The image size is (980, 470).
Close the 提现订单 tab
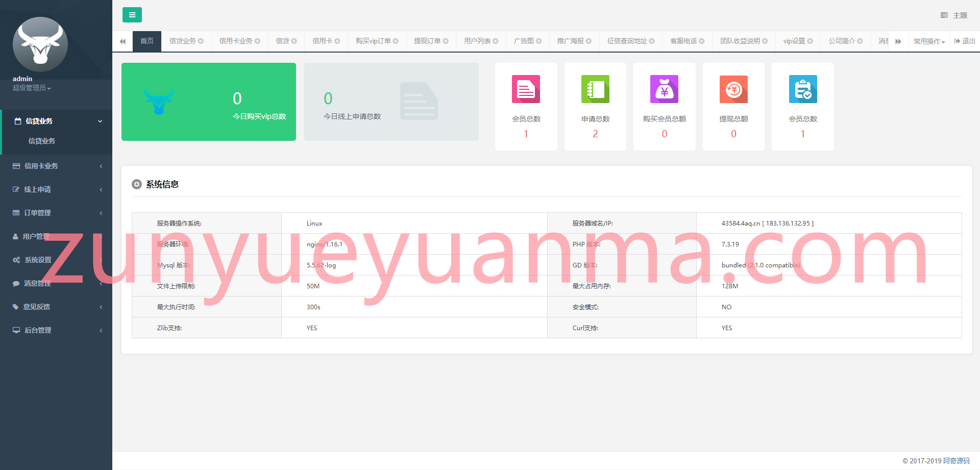point(446,41)
